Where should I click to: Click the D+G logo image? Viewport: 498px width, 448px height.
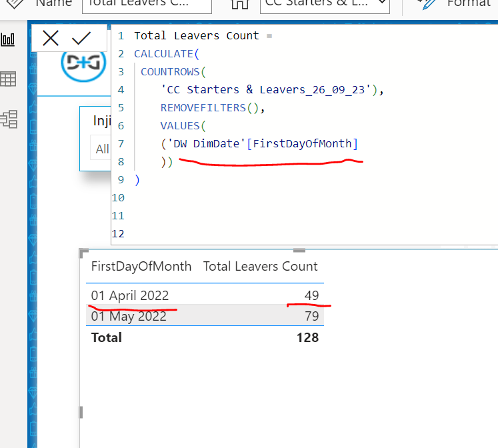(83, 65)
